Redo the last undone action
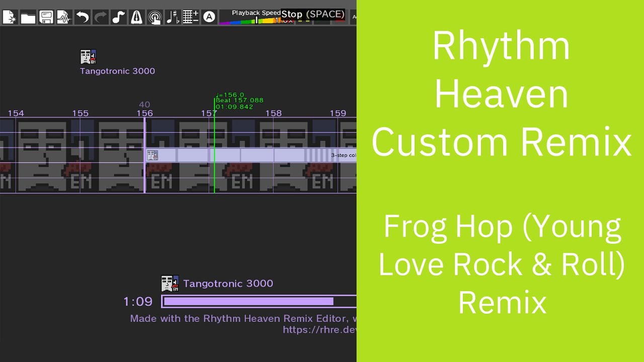Image resolution: width=644 pixels, height=362 pixels. [x=101, y=17]
